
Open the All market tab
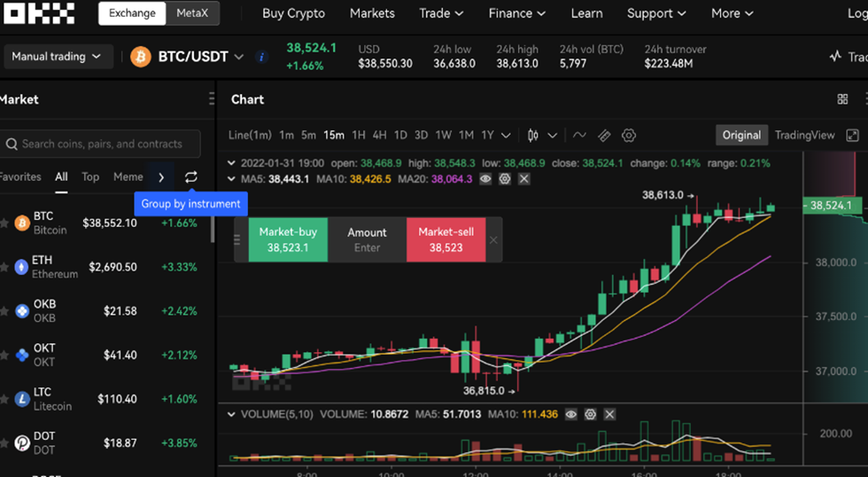(x=61, y=176)
